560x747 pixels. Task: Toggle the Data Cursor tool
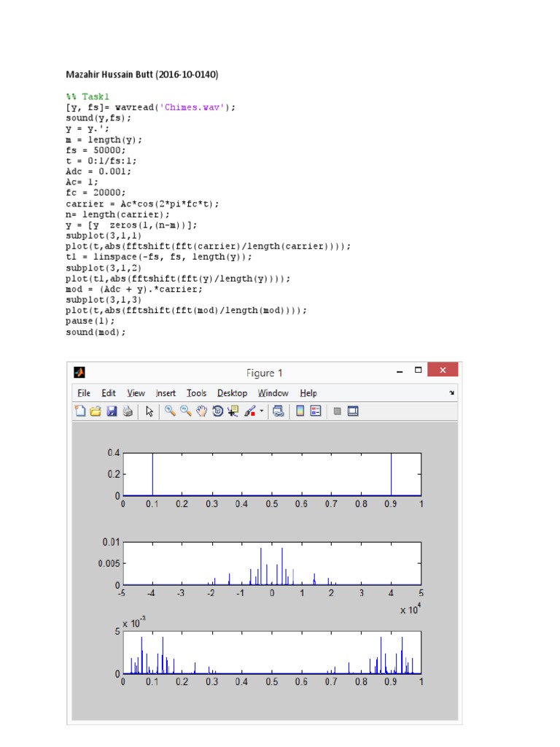point(233,411)
